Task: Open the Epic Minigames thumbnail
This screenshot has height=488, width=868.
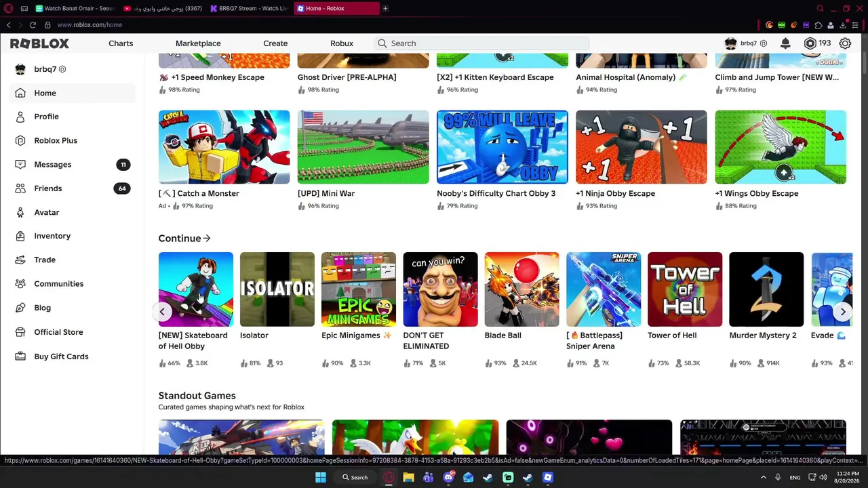Action: 359,289
